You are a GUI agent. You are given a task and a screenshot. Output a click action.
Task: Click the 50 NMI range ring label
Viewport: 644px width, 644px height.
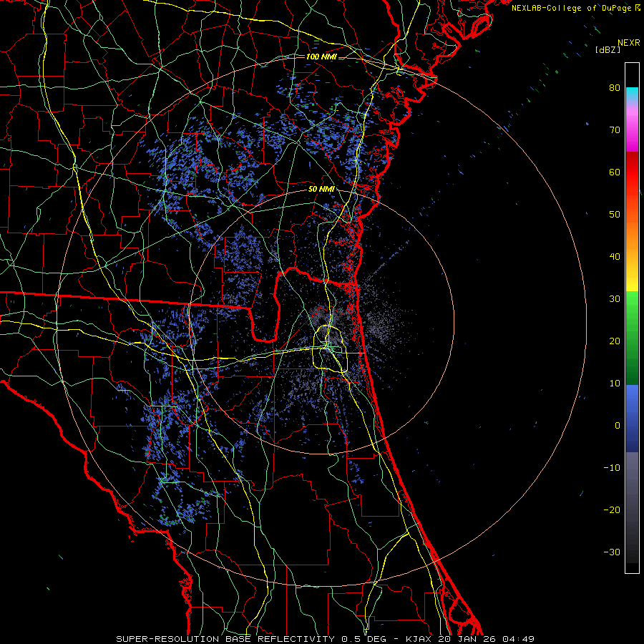click(x=321, y=190)
